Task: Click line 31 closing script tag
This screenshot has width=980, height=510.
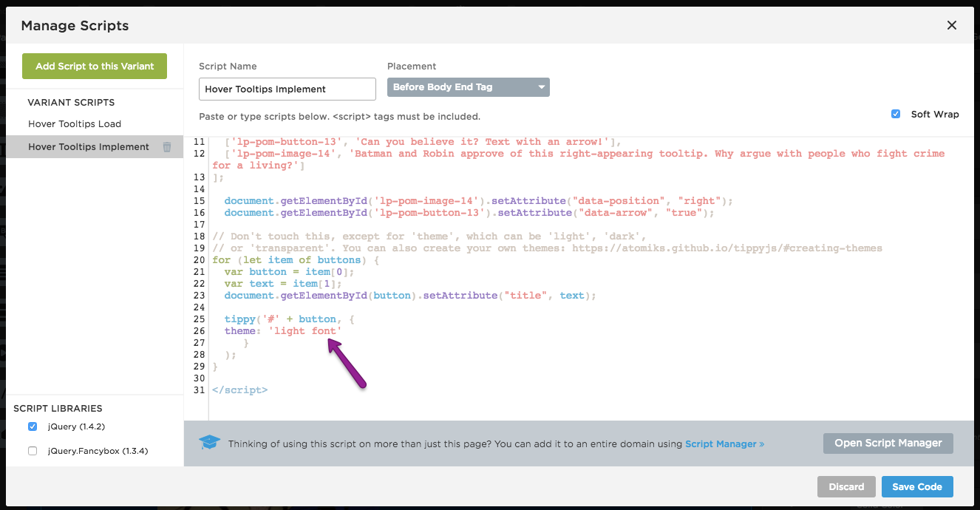Action: [x=239, y=390]
